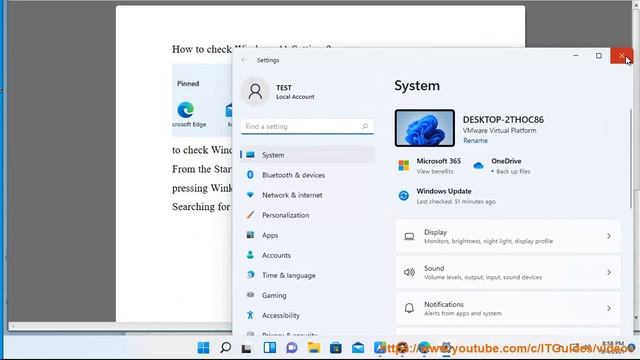Open taskbar Search
The width and height of the screenshot is (640, 360).
(x=225, y=348)
